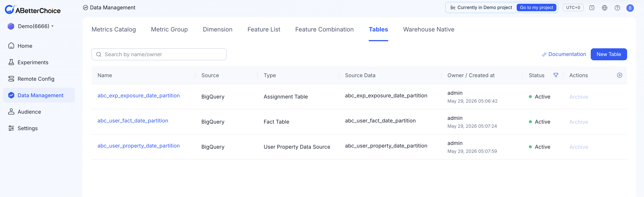Click the Home house icon
The width and height of the screenshot is (644, 197).
point(11,46)
